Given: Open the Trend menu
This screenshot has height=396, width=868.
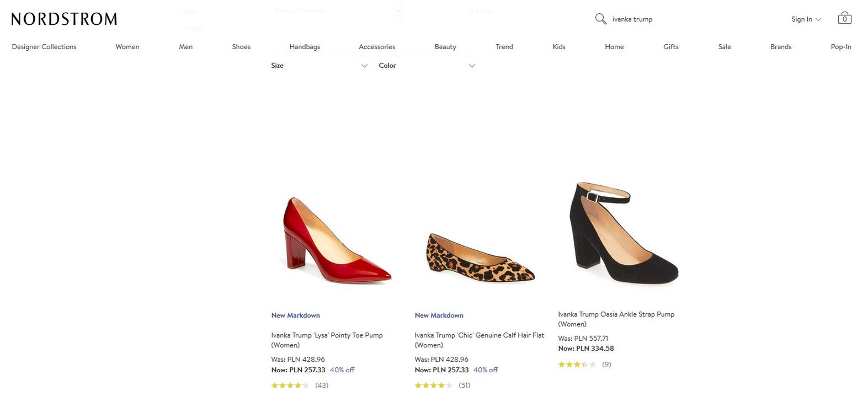Looking at the screenshot, I should click(504, 47).
